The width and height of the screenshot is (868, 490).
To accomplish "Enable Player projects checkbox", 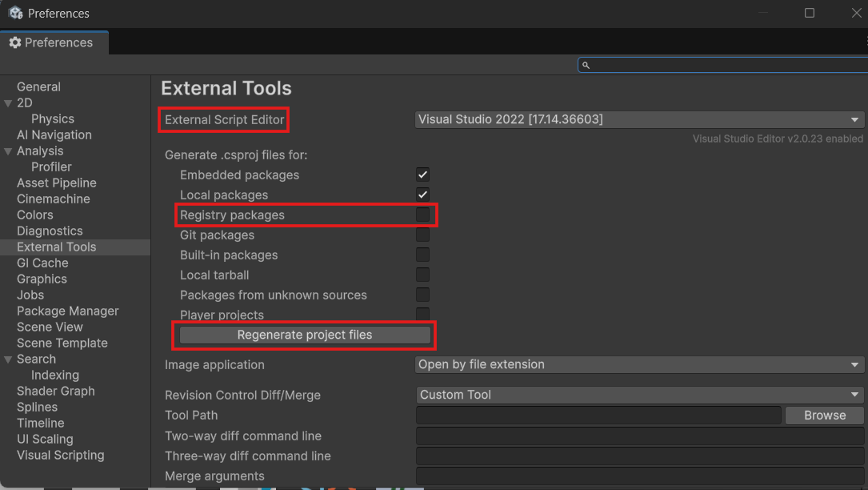I will point(422,314).
